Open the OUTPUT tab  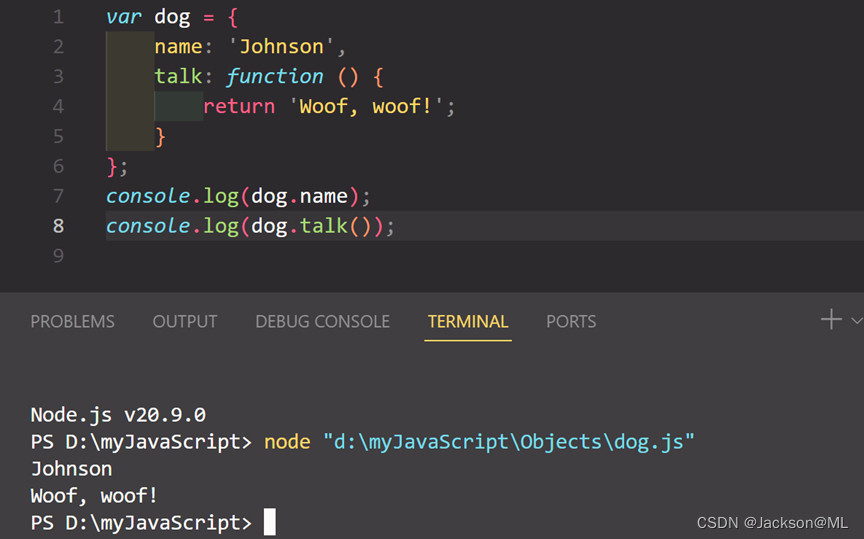click(185, 322)
